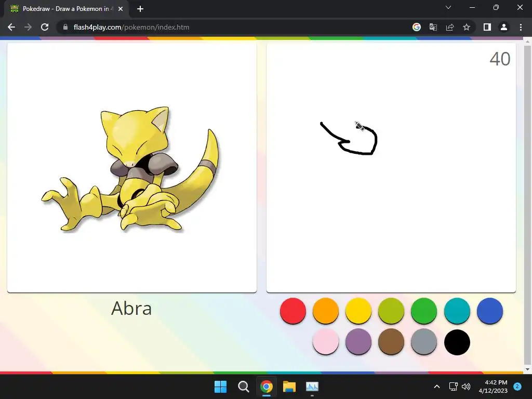
Task: Select the orange color swatch
Action: click(326, 311)
